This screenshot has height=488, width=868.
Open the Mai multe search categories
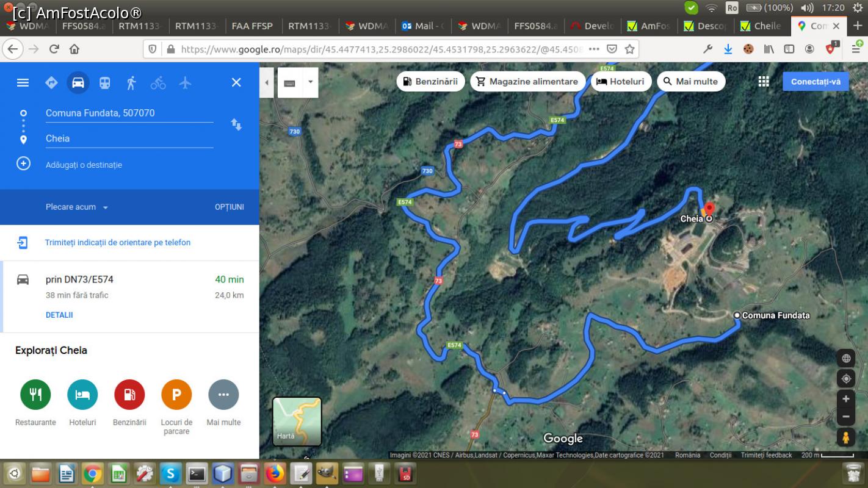[691, 82]
